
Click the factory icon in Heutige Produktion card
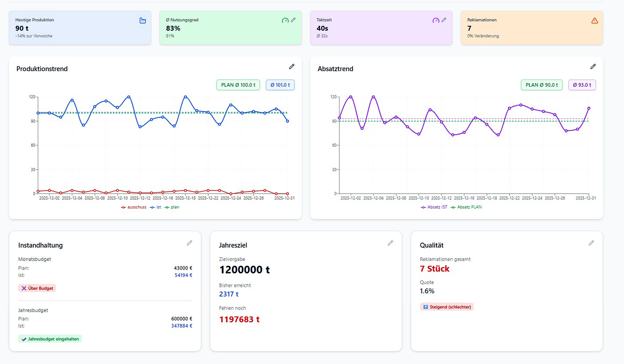pos(143,20)
